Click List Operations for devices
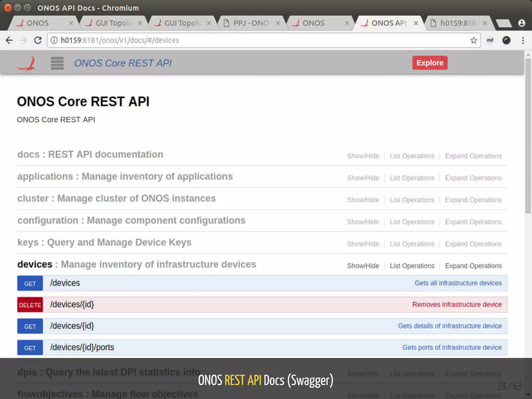 412,266
